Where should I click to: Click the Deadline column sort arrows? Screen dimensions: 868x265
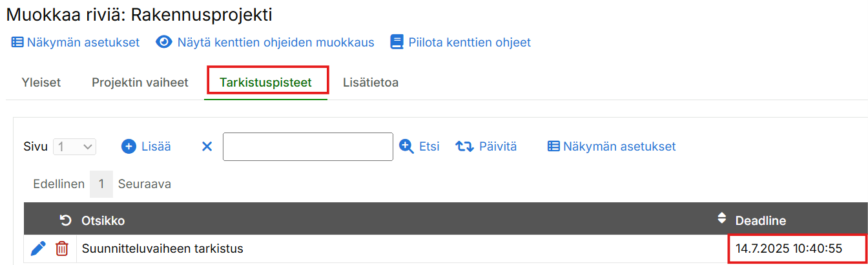(722, 219)
